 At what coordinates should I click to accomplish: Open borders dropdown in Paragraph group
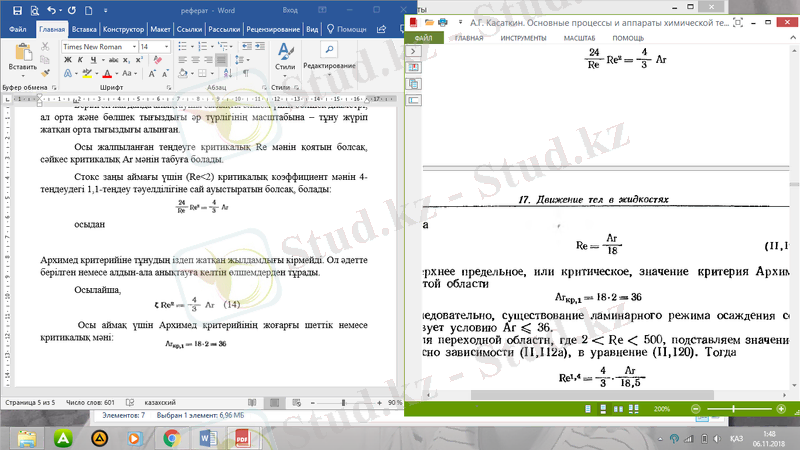pyautogui.click(x=213, y=73)
